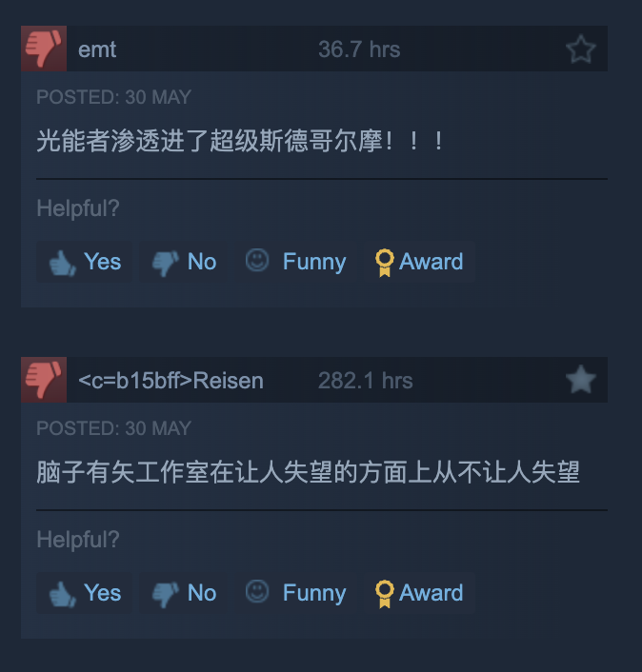
Task: Open <c=b15bff>Reisen profile name
Action: [x=171, y=381]
